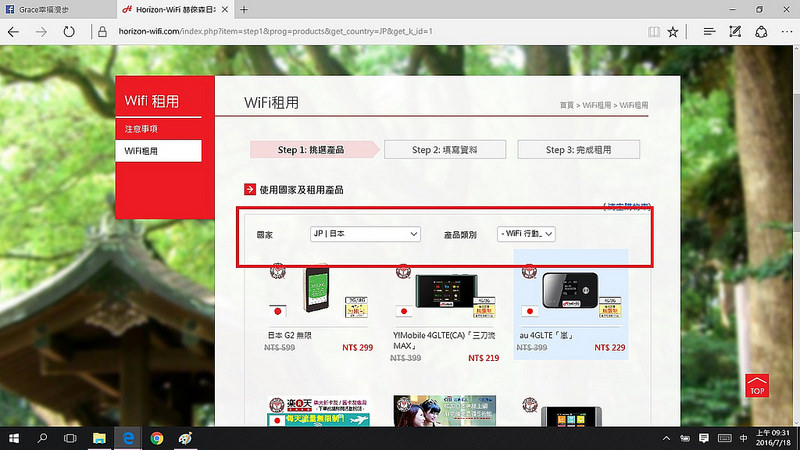This screenshot has width=800, height=450.
Task: Go back with the browser back arrow
Action: [13, 32]
